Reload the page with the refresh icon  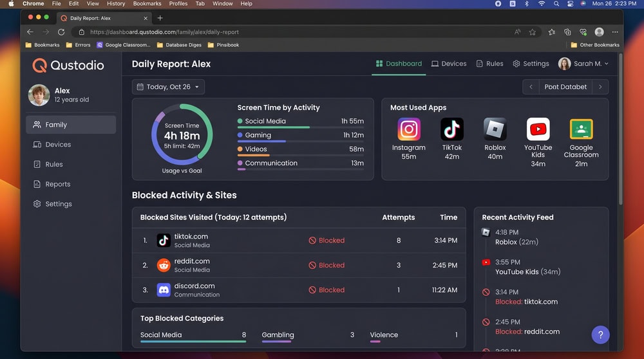(61, 32)
